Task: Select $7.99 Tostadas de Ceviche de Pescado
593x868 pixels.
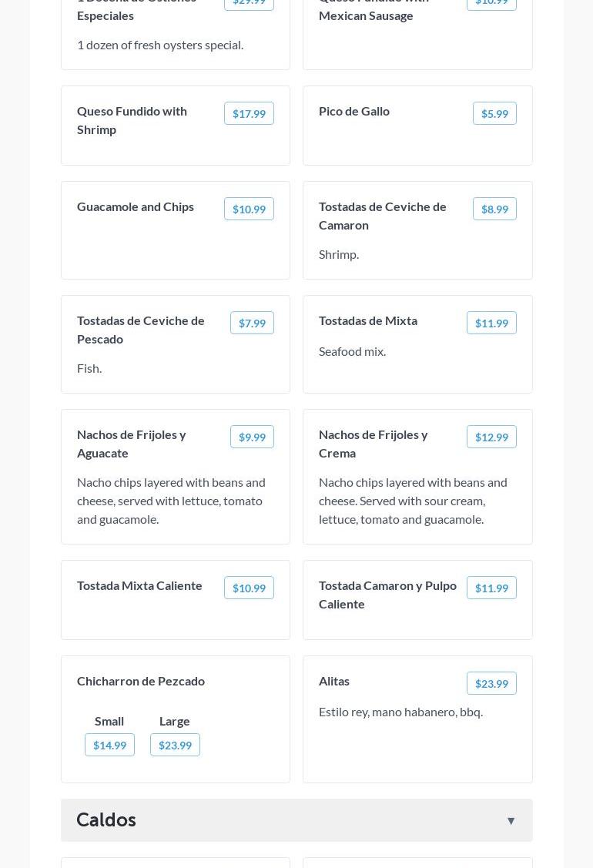Action: [x=252, y=323]
